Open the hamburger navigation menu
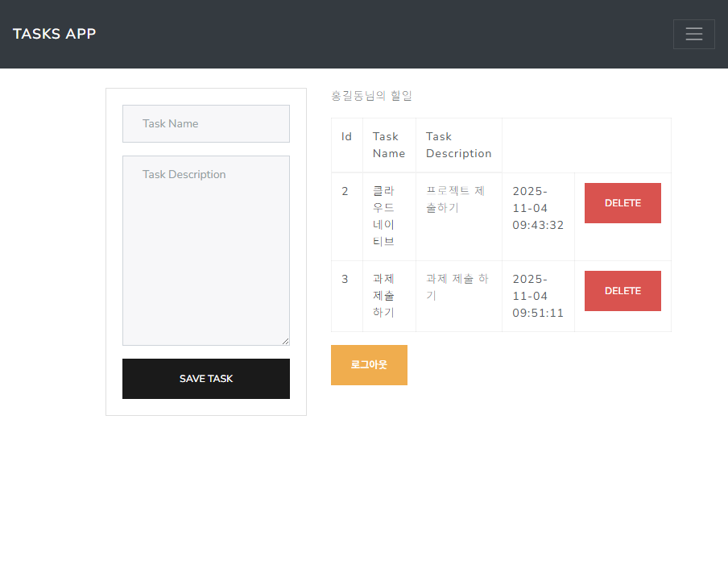Image resolution: width=728 pixels, height=565 pixels. (x=693, y=34)
